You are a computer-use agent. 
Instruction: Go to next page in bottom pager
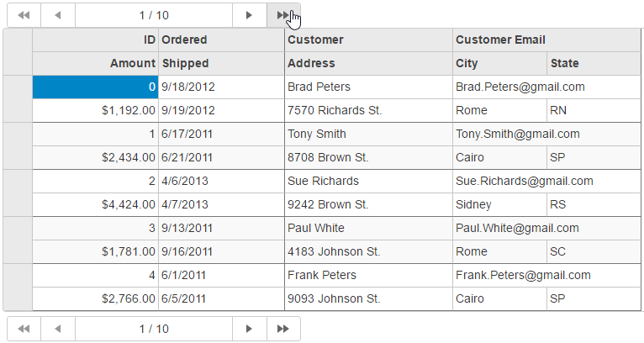tap(249, 329)
